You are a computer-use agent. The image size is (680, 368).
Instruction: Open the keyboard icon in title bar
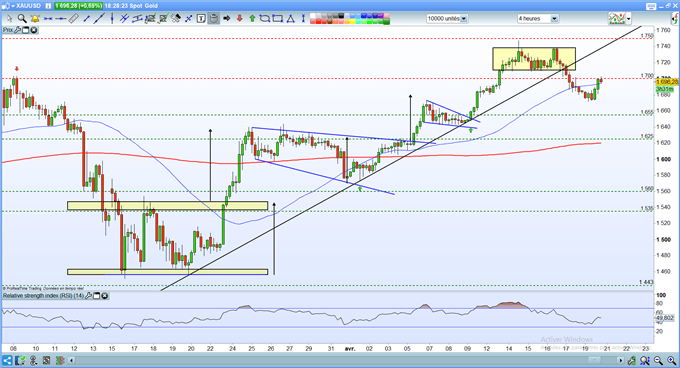point(651,6)
